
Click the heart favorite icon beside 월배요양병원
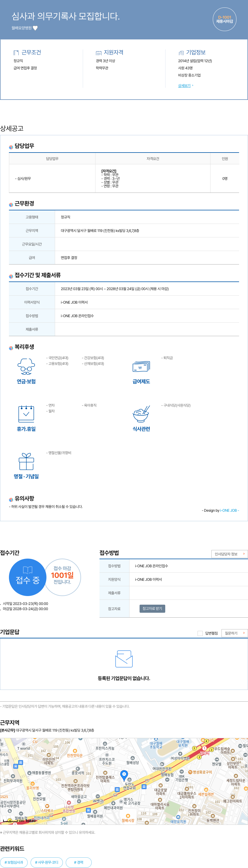(35, 28)
